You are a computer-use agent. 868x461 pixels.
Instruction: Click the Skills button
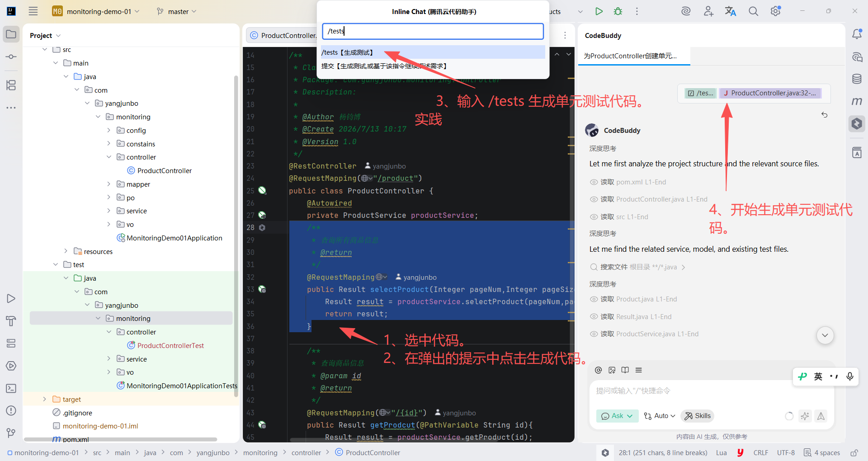(x=698, y=416)
